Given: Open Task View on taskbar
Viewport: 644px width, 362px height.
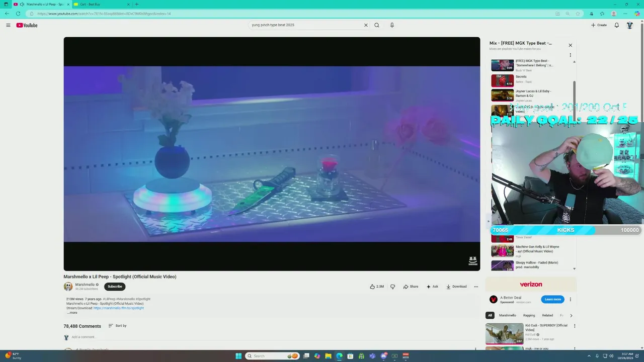Looking at the screenshot, I should 306,356.
